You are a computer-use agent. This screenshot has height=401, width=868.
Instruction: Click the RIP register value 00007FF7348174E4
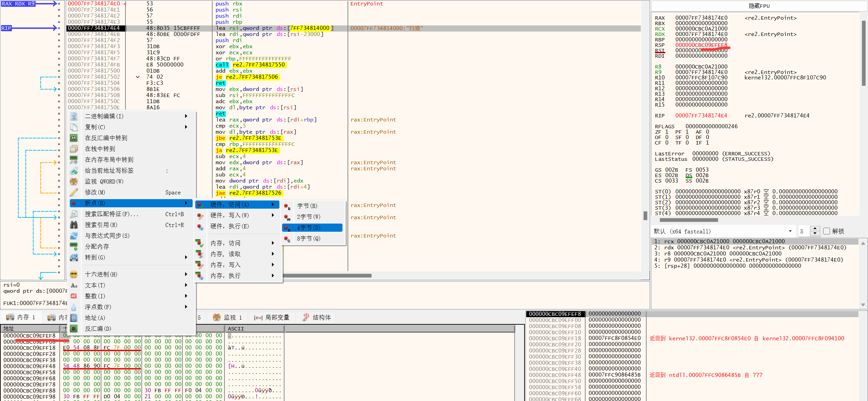(x=701, y=116)
